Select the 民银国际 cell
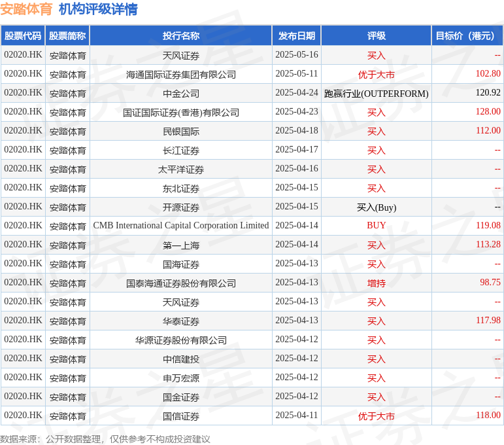 coord(181,132)
